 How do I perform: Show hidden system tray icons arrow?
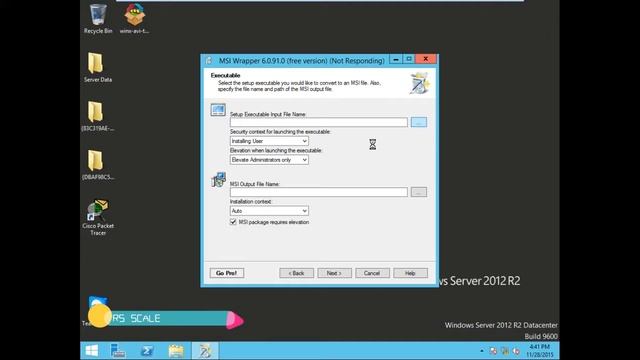[x=482, y=351]
